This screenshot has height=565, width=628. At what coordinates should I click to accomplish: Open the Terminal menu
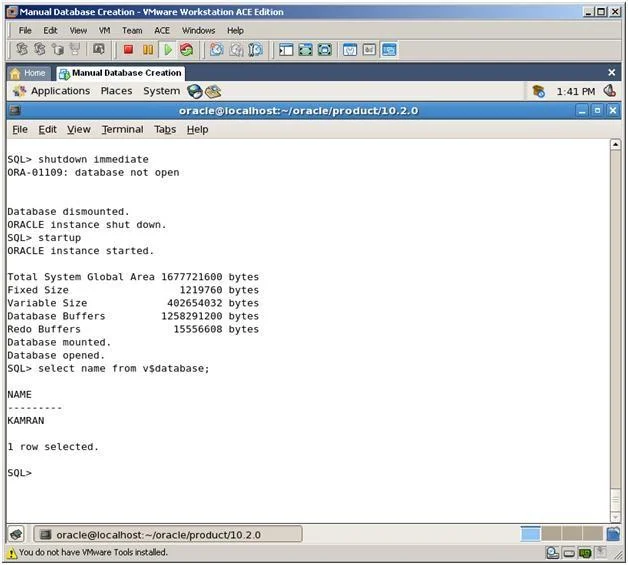pos(122,130)
